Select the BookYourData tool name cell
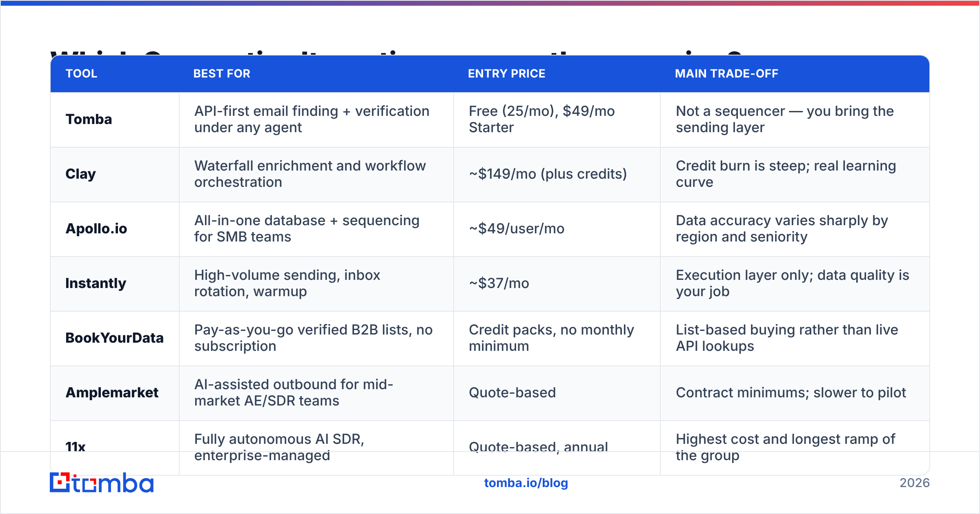 coord(115,338)
